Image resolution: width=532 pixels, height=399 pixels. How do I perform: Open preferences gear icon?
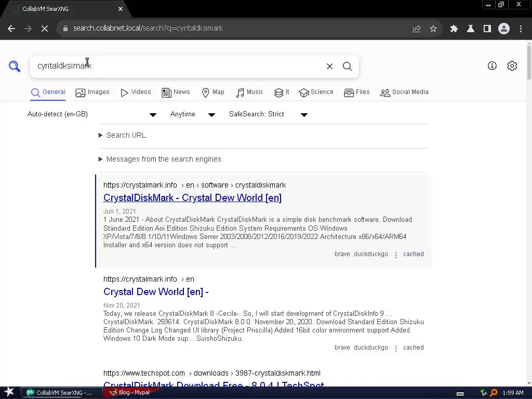click(512, 66)
